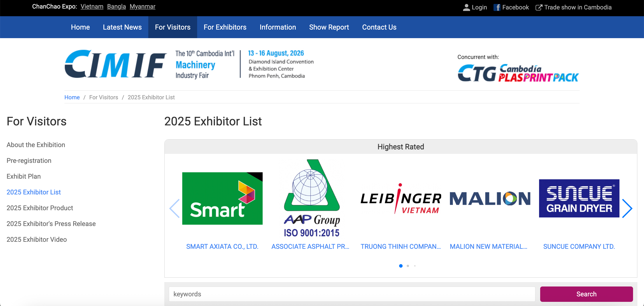644x306 pixels.
Task: Advance carousel with right arrow
Action: point(627,208)
